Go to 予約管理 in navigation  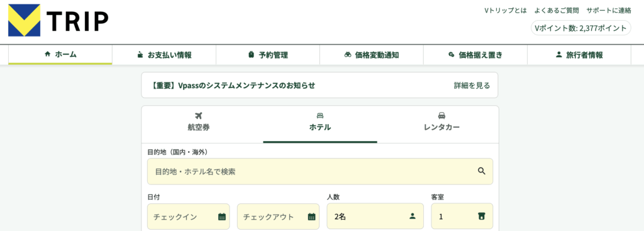[x=268, y=55]
